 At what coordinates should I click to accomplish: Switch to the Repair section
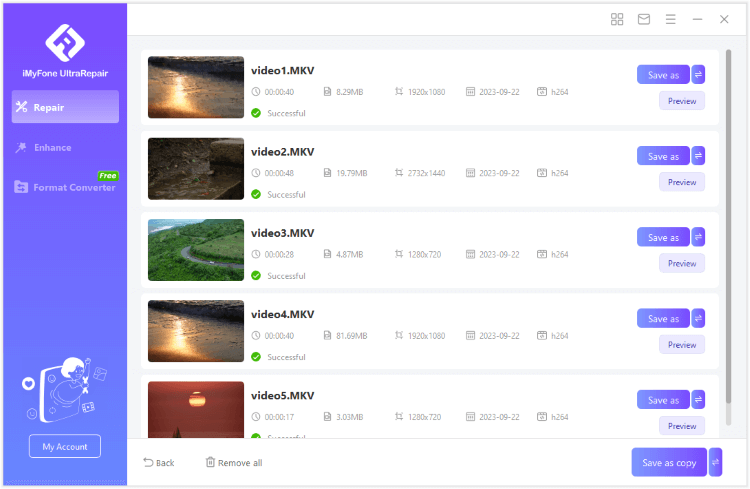65,107
